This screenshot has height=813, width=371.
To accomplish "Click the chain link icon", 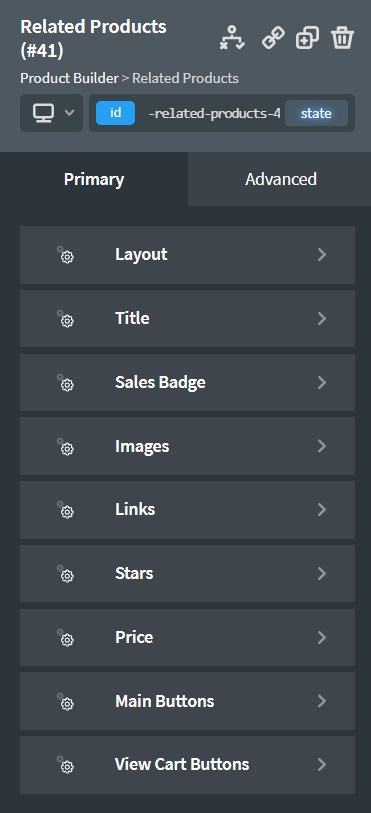I will click(x=273, y=38).
